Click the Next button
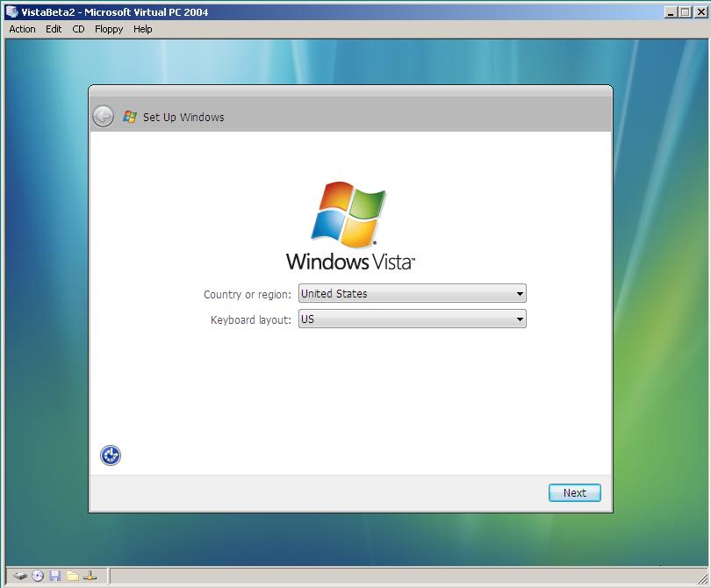 [575, 493]
